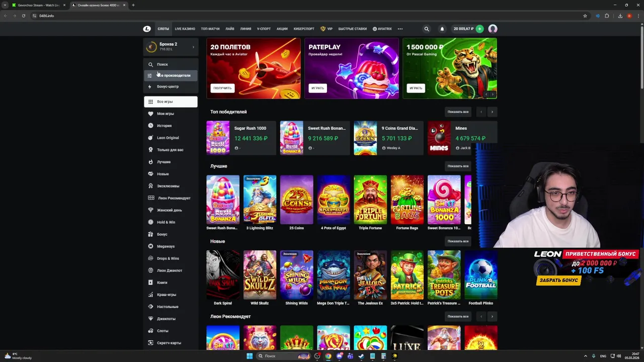Open the КИБЕРСПОРТ section
This screenshot has width=644, height=362.
[304, 29]
